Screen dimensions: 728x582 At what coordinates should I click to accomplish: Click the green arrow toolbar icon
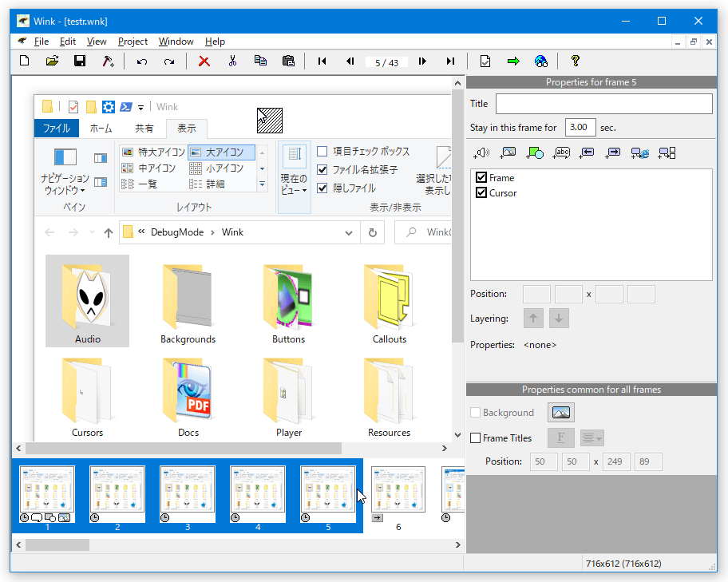click(513, 61)
